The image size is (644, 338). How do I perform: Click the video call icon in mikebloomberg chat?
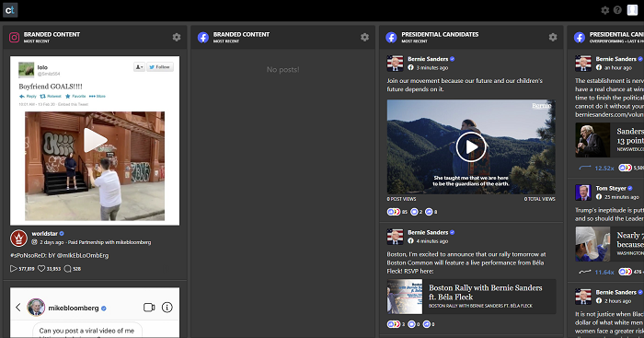tap(149, 308)
